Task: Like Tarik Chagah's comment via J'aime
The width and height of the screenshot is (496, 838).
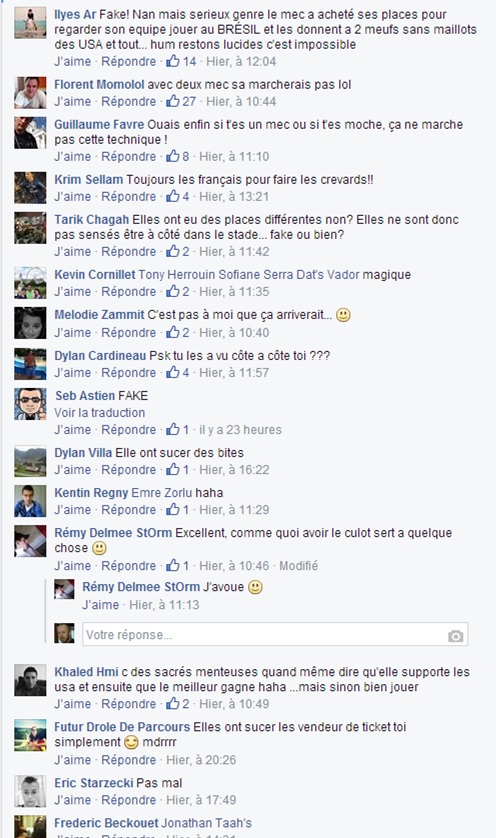Action: click(x=73, y=251)
